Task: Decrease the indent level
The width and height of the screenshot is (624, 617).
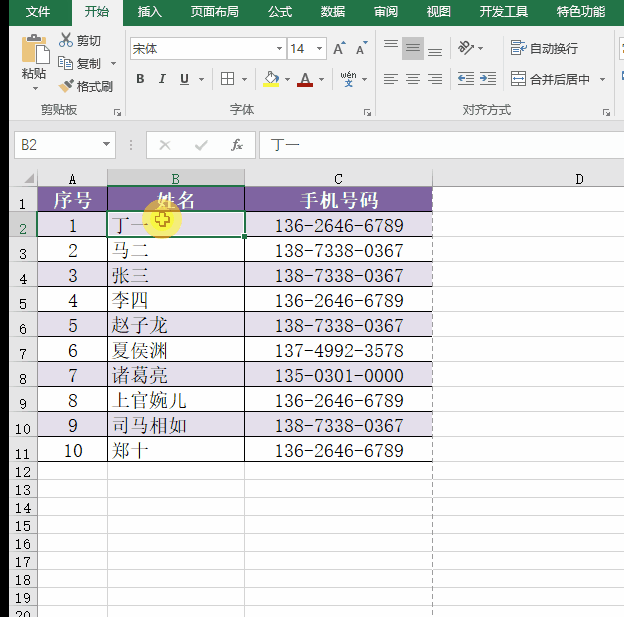Action: [466, 79]
